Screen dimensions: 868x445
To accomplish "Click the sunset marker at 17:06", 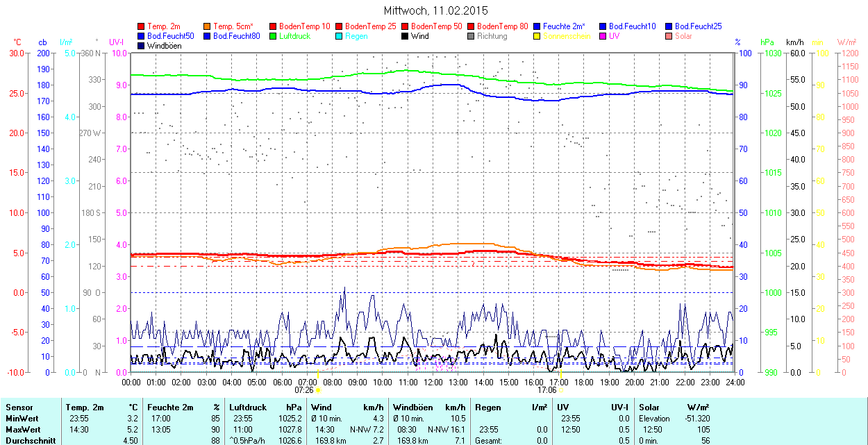I will point(560,390).
